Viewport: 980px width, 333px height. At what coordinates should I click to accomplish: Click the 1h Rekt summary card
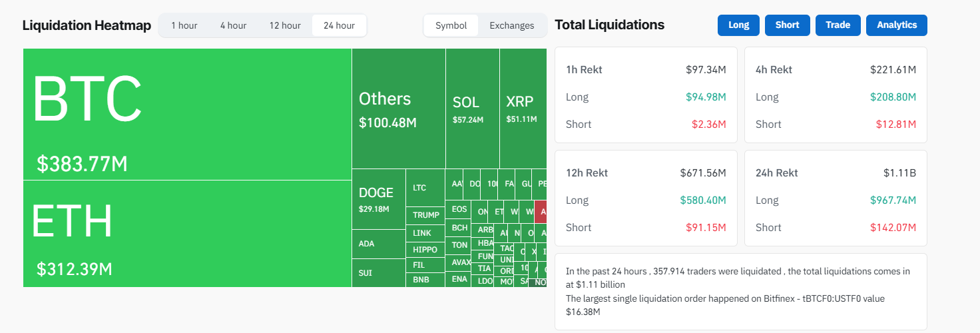tap(645, 95)
